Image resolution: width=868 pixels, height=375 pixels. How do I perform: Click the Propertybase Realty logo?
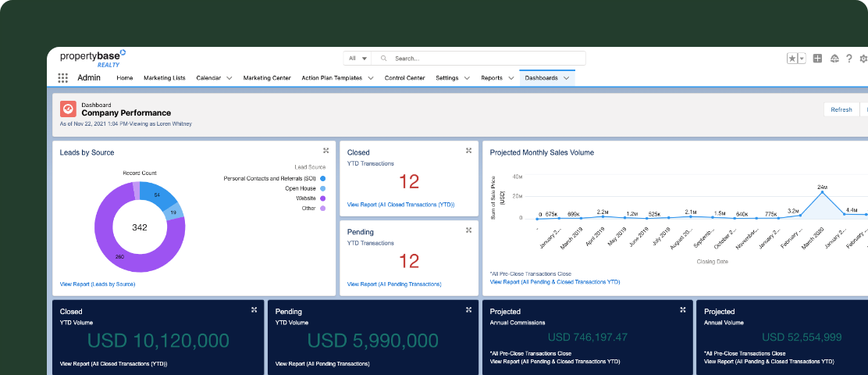[93, 59]
